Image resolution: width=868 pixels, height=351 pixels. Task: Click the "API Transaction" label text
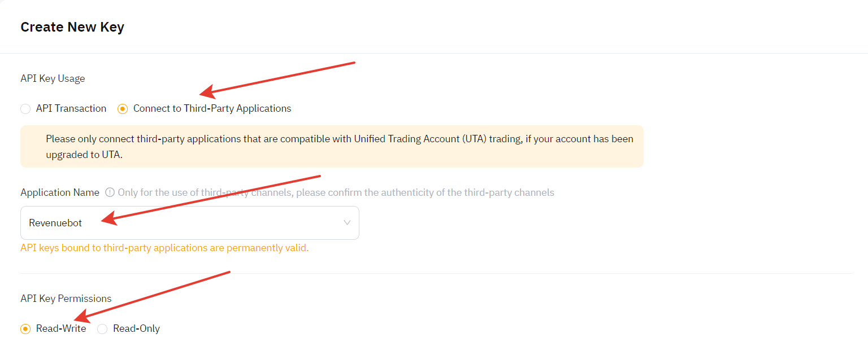(71, 108)
